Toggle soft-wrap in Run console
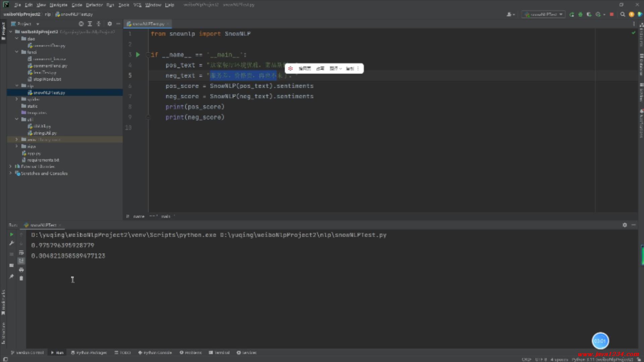Screen dimensions: 644x362 click(x=21, y=252)
